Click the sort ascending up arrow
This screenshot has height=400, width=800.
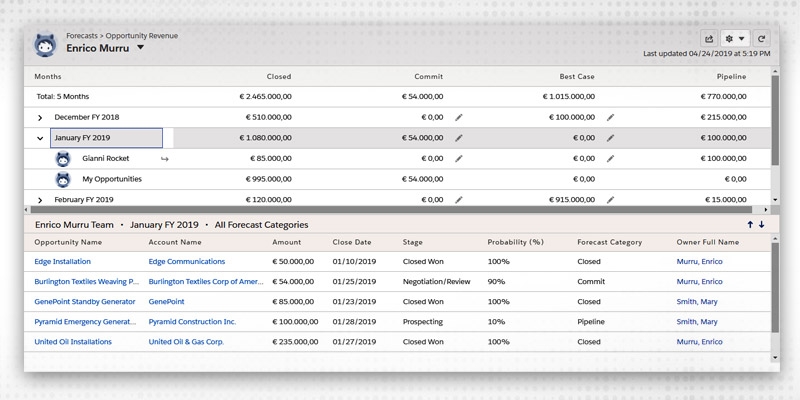(750, 225)
